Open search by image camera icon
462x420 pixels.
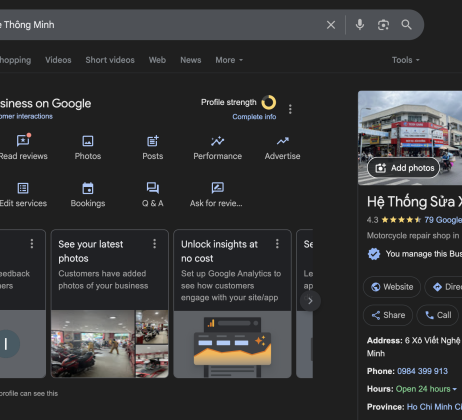click(x=383, y=25)
